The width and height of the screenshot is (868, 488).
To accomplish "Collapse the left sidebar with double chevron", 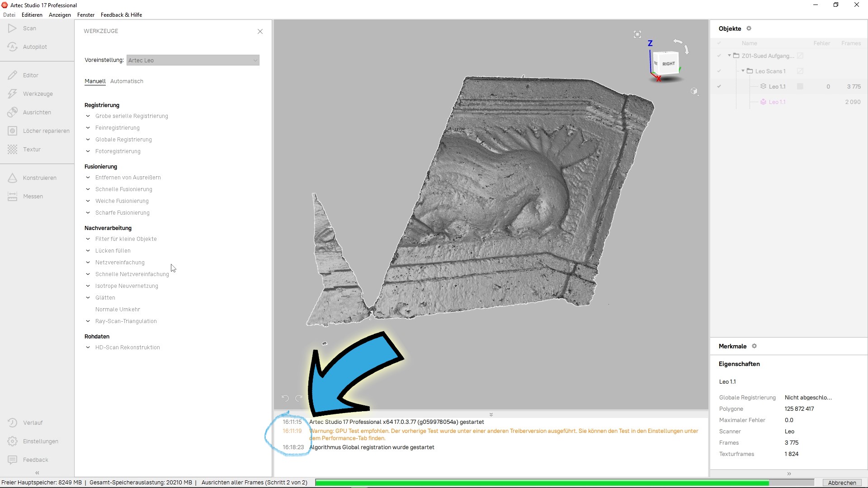I will coord(37,473).
